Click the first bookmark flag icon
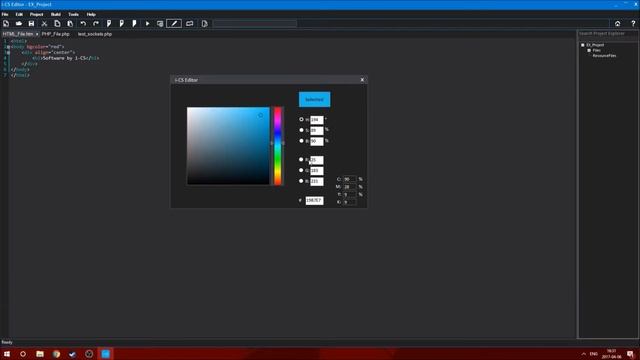Viewport: 640px width, 360px height. 109,24
